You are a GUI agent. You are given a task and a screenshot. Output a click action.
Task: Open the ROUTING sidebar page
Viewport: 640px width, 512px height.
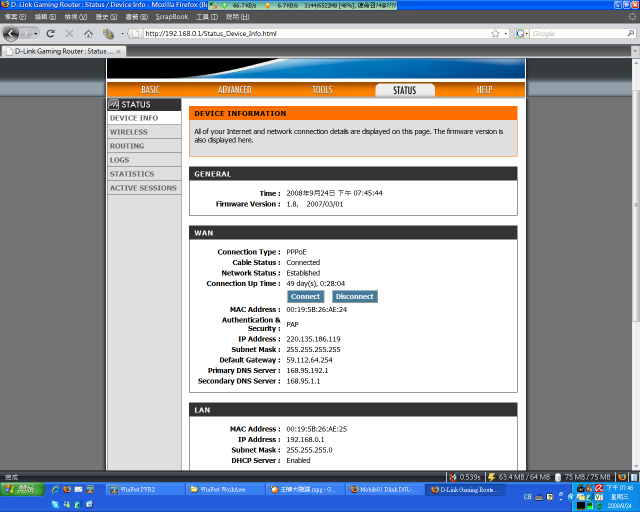(x=144, y=146)
